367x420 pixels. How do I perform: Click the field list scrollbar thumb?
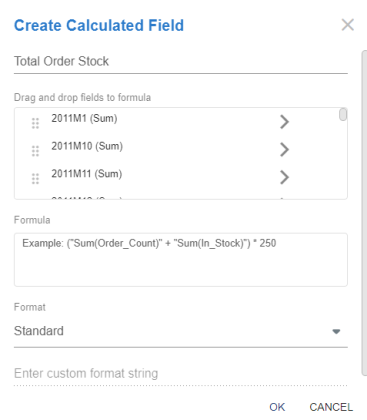pos(343,114)
